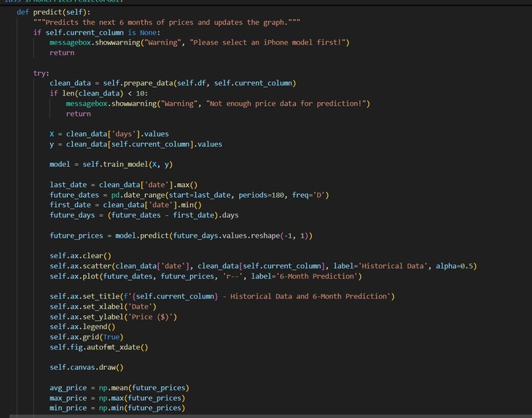Click the "label='6-Month Prediction'" argument

pos(305,276)
